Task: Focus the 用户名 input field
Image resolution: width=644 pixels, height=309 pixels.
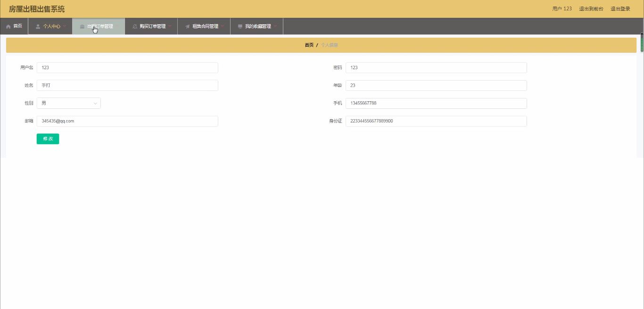Action: [127, 68]
